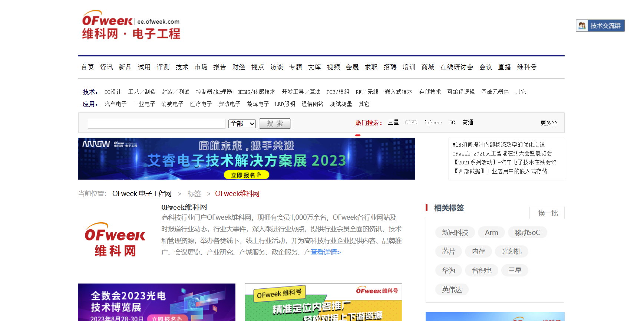The height and width of the screenshot is (321, 644).
Task: Go to the 首页 nav item
Action: [x=87, y=67]
